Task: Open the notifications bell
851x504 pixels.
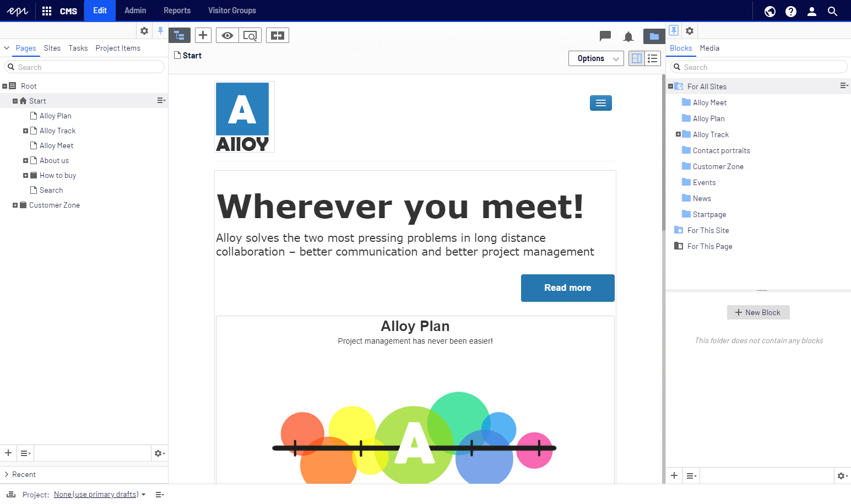Action: click(628, 37)
